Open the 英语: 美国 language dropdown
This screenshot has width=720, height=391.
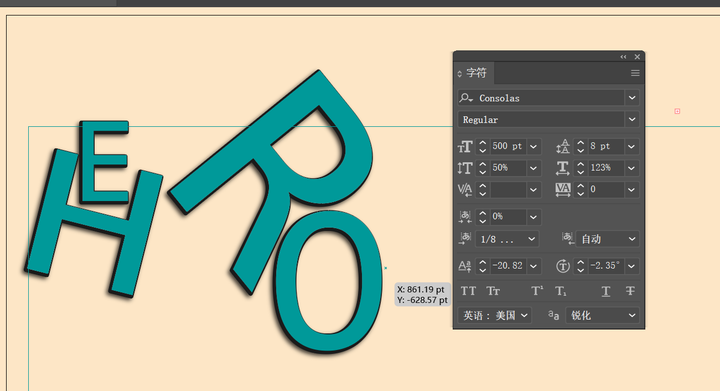pos(495,315)
